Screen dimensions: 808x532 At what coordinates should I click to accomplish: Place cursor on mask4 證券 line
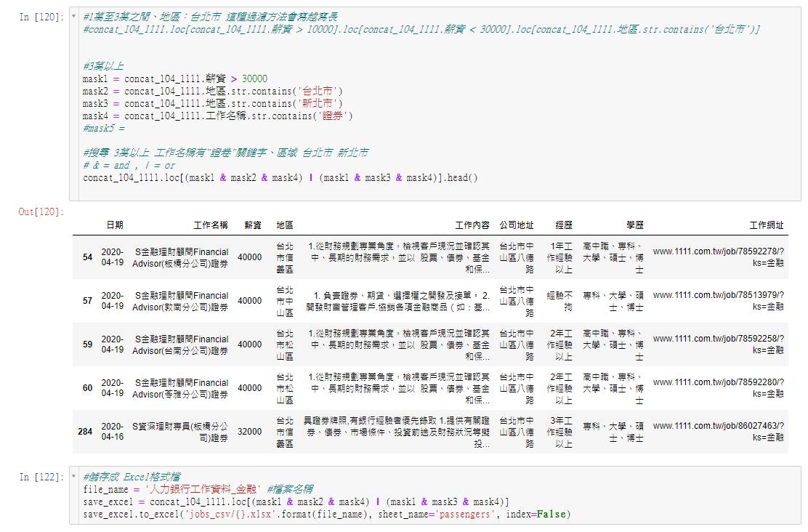click(x=218, y=116)
